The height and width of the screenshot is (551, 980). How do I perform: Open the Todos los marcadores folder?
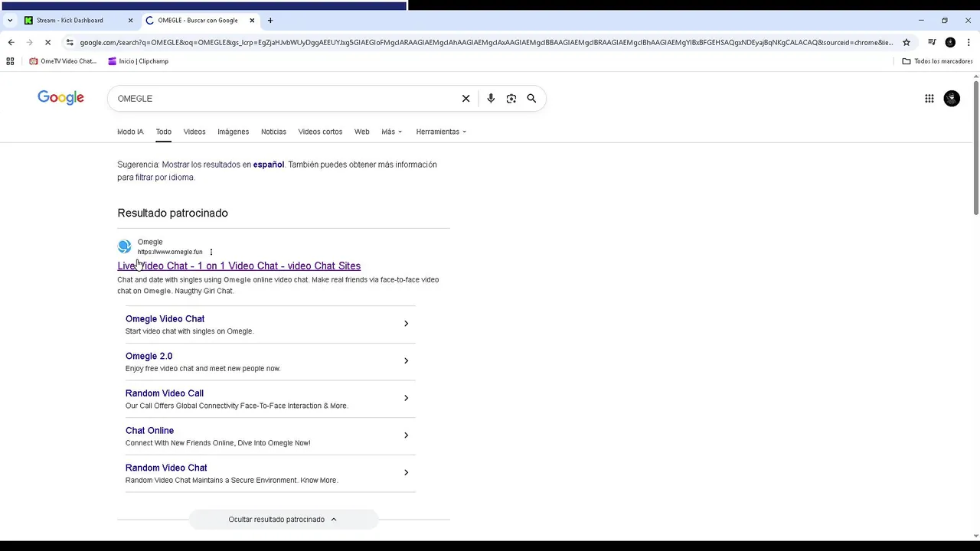click(x=937, y=61)
